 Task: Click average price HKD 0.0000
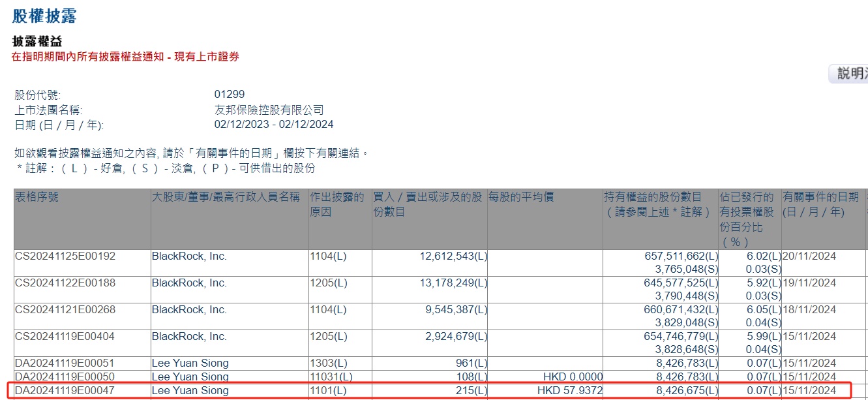pos(573,377)
